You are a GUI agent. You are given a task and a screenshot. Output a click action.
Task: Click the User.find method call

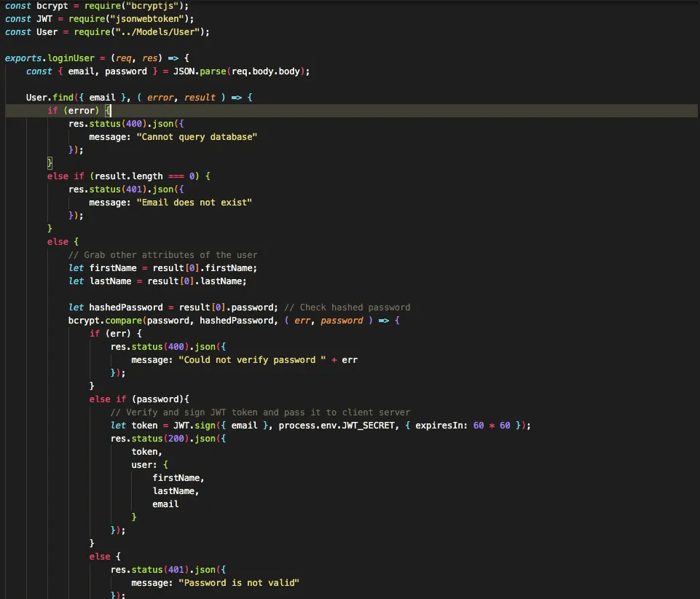coord(50,98)
